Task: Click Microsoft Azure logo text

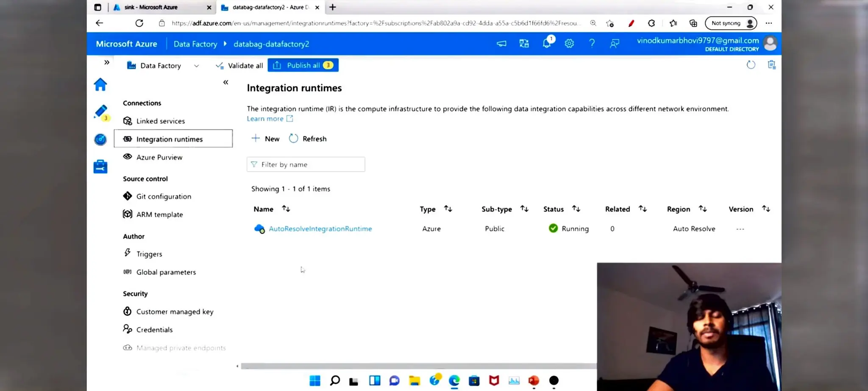Action: tap(126, 44)
